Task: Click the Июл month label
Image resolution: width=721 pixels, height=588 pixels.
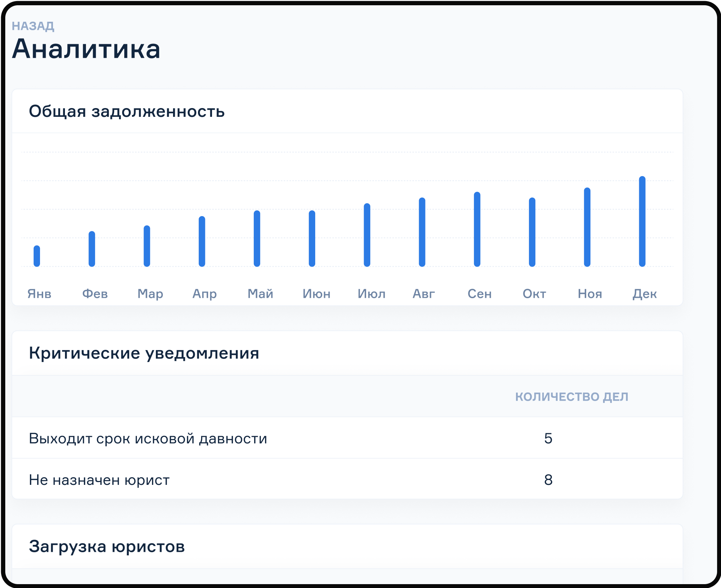Action: 372,294
